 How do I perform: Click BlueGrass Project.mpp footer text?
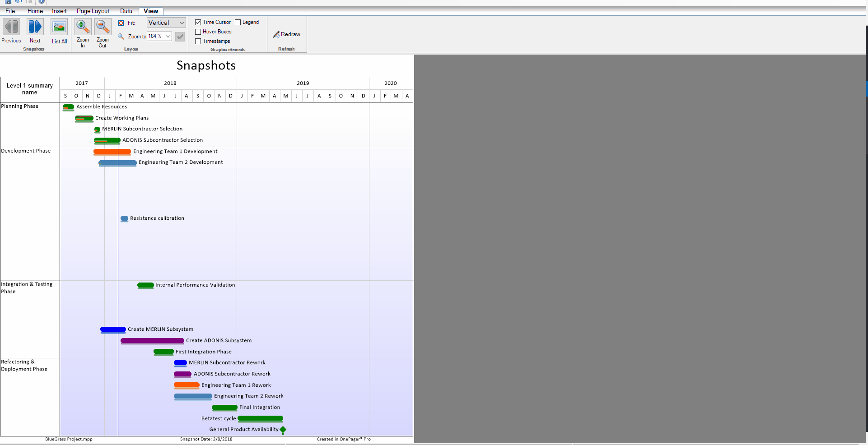point(69,439)
